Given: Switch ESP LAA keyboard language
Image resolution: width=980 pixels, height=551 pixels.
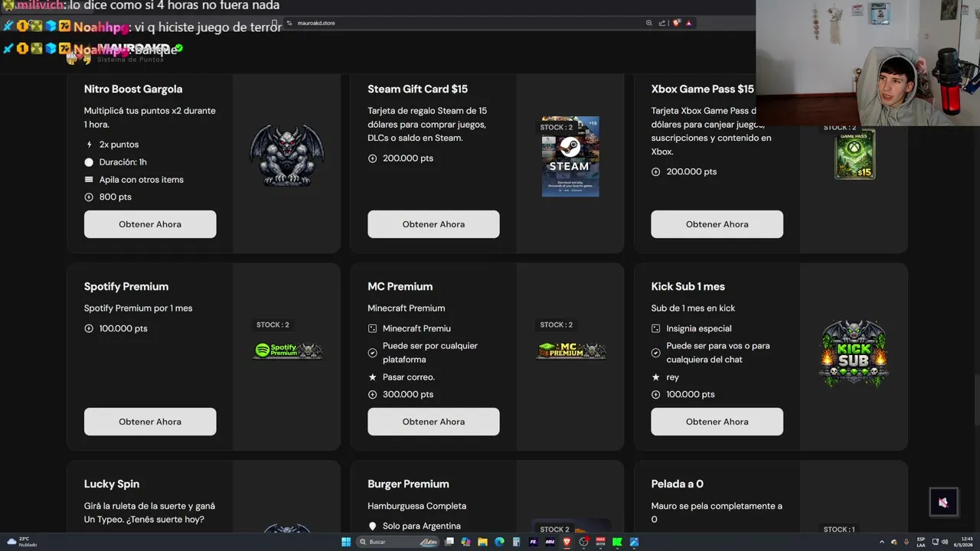Looking at the screenshot, I should pyautogui.click(x=921, y=542).
